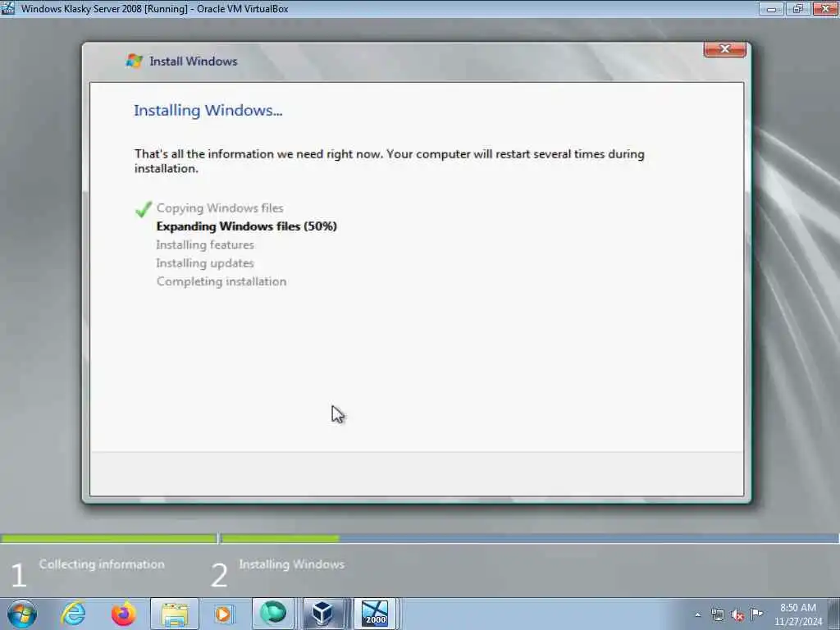The image size is (840, 630).
Task: Switch to the green sphere app in taskbar
Action: pyautogui.click(x=273, y=614)
